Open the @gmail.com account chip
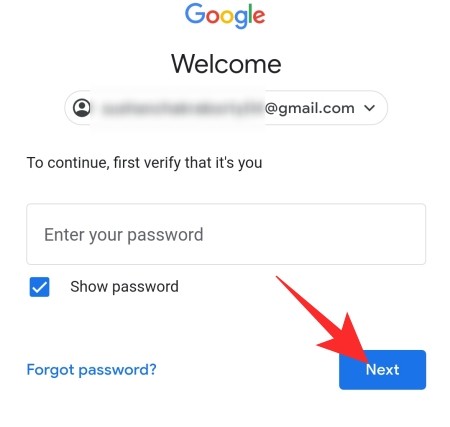Viewport: 450px width, 427px height. pyautogui.click(x=226, y=108)
